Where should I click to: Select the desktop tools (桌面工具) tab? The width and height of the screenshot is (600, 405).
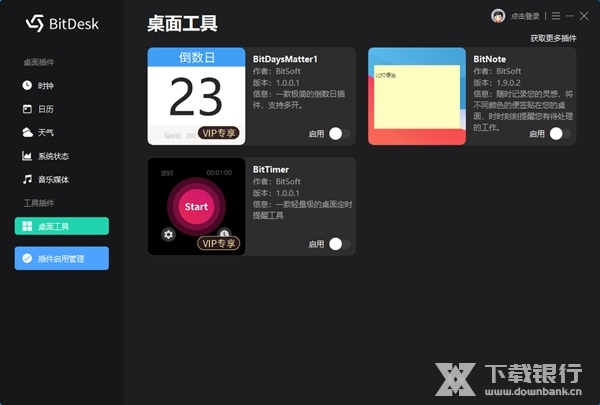(62, 226)
